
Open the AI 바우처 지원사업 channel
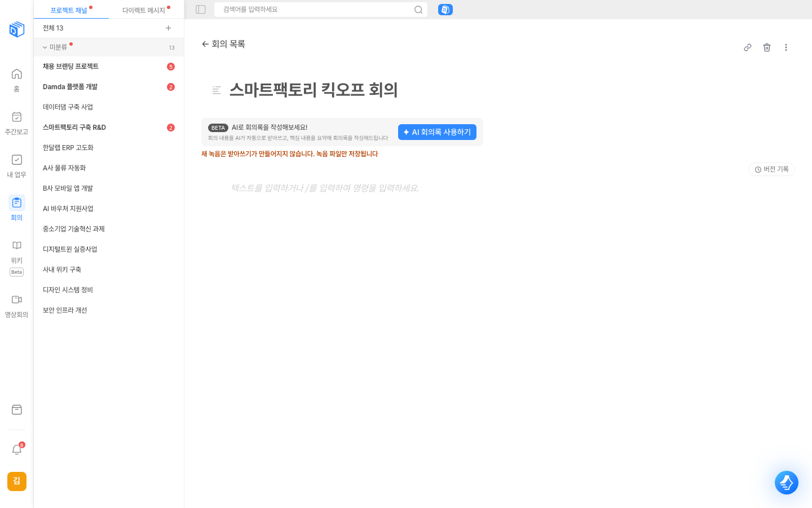pos(109,209)
